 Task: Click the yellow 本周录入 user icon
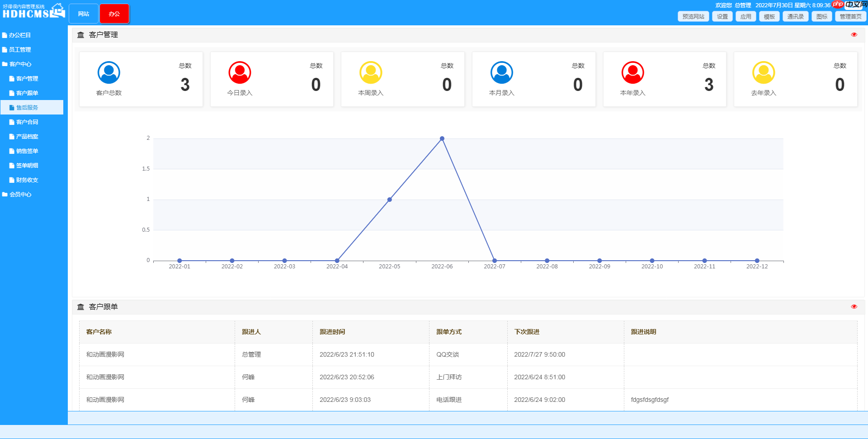(x=371, y=72)
